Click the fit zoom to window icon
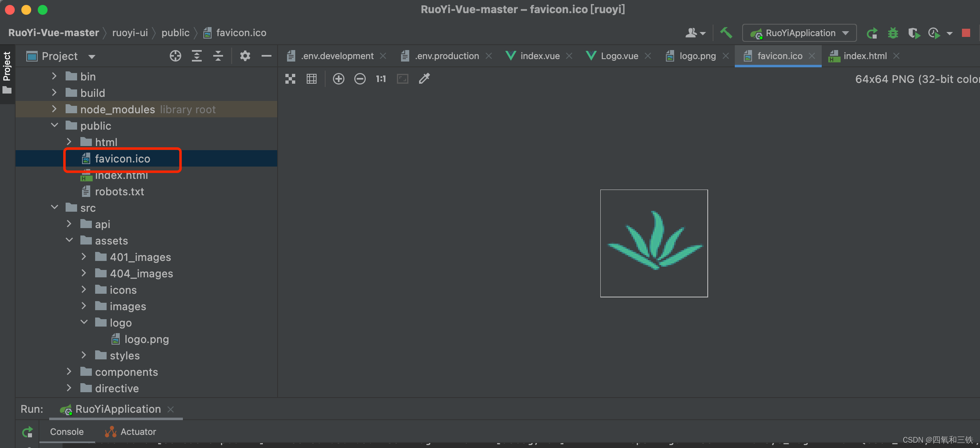Image resolution: width=980 pixels, height=448 pixels. (x=403, y=79)
